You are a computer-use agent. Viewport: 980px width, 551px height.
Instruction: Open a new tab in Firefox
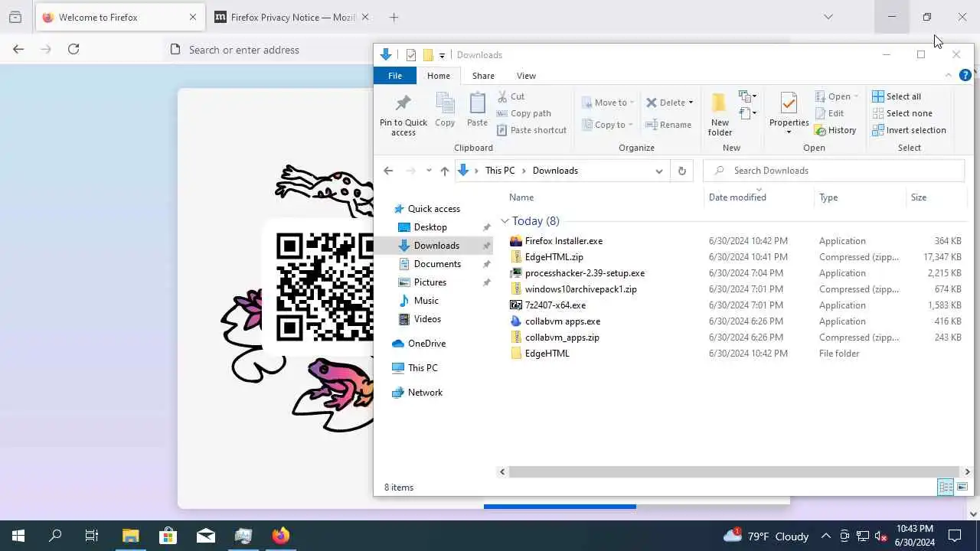click(394, 17)
